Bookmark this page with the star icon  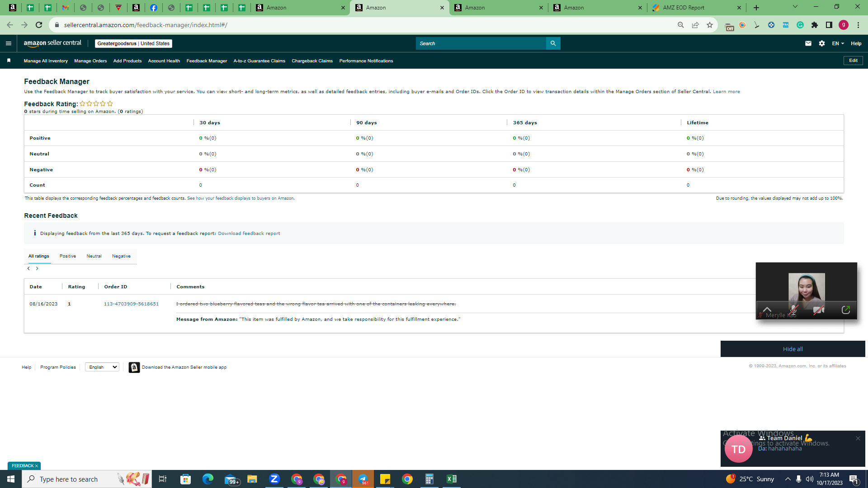(x=710, y=25)
